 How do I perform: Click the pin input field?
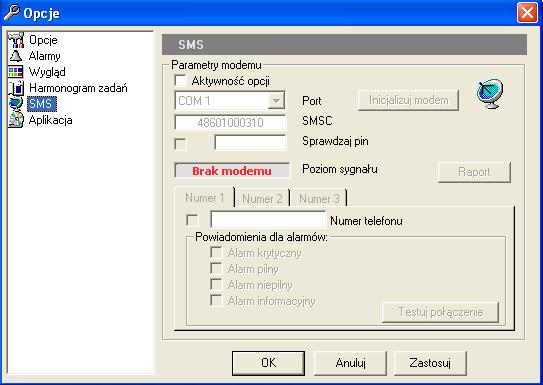point(250,143)
